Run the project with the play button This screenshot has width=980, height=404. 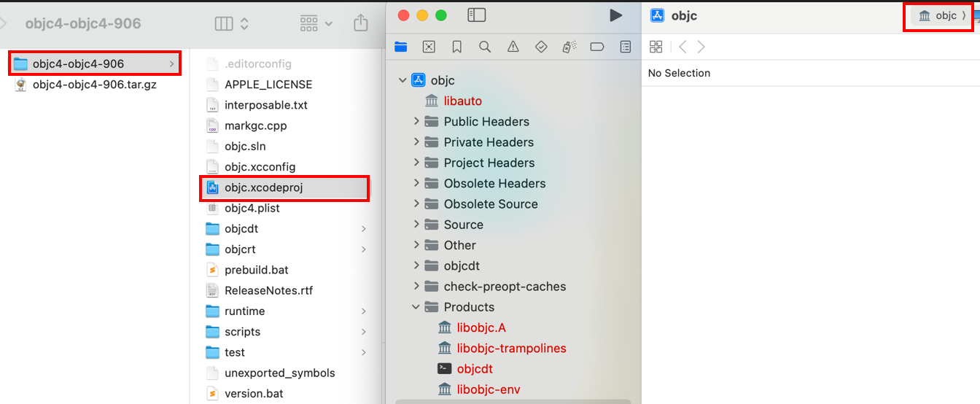coord(616,15)
